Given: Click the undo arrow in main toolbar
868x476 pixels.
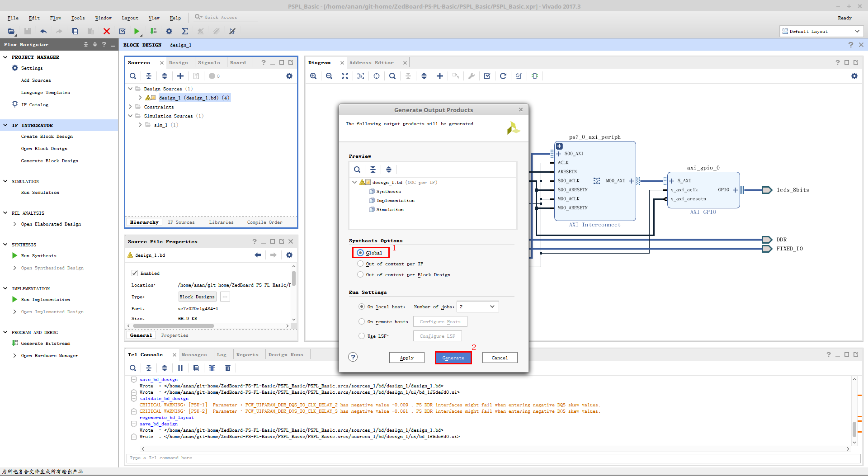Looking at the screenshot, I should click(x=43, y=31).
